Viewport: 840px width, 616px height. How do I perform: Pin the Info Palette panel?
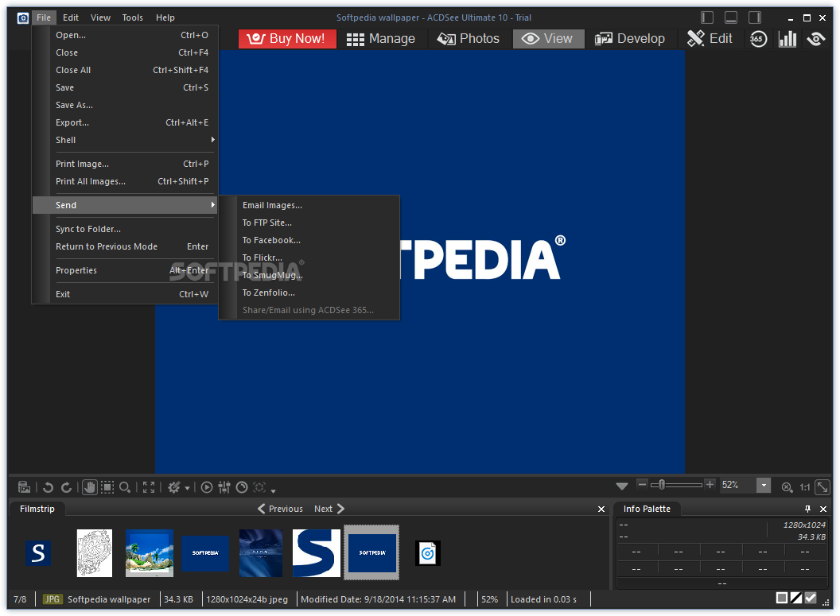coord(808,509)
